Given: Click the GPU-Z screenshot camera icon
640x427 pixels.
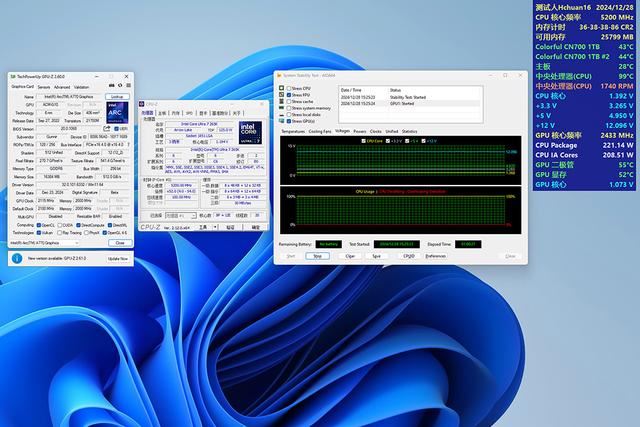Looking at the screenshot, I should (x=111, y=86).
